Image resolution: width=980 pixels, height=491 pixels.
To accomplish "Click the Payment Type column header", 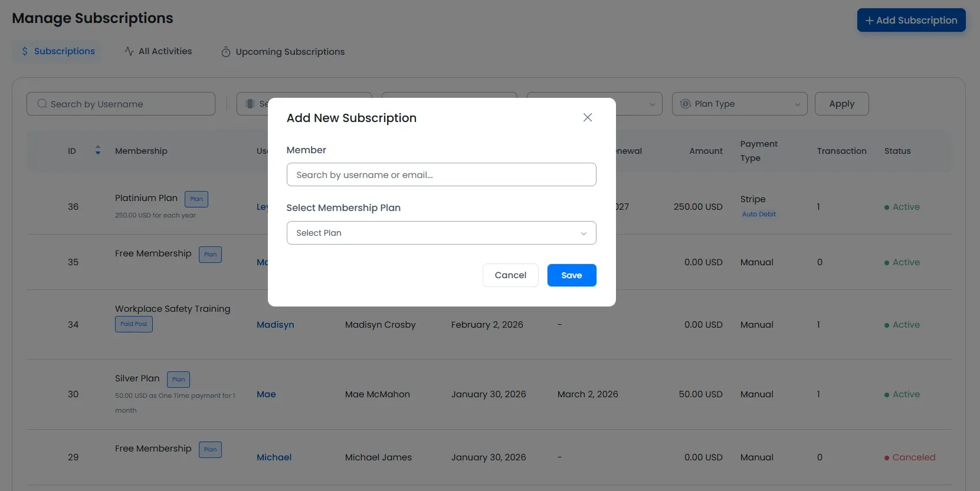I will pos(759,151).
